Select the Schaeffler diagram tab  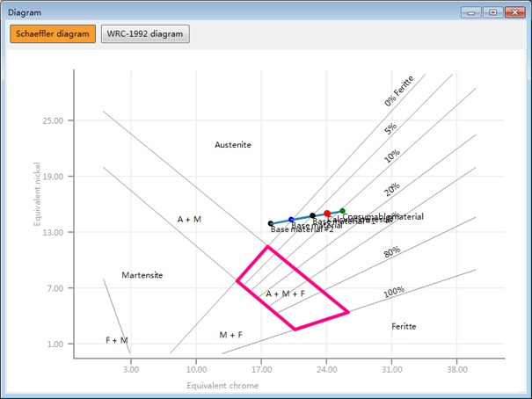[53, 34]
